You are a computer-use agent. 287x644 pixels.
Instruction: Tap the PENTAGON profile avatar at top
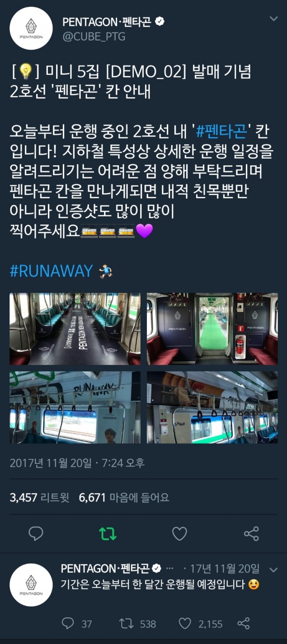coord(31,28)
